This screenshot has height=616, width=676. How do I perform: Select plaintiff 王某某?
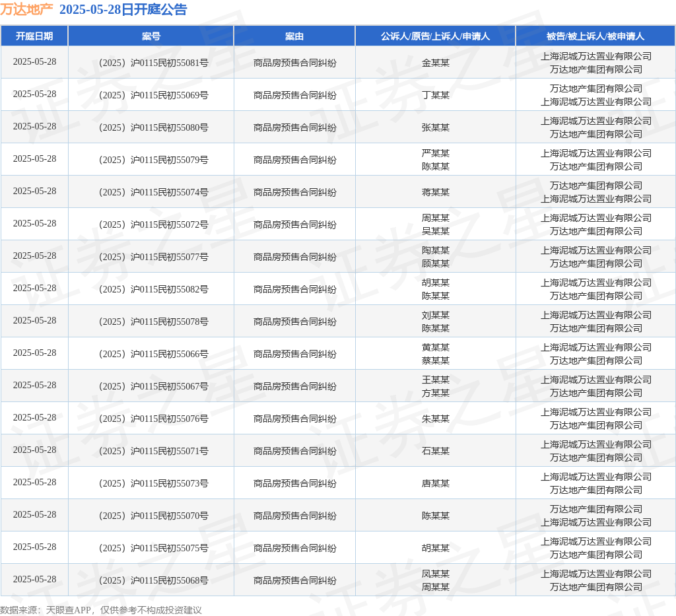tap(436, 380)
